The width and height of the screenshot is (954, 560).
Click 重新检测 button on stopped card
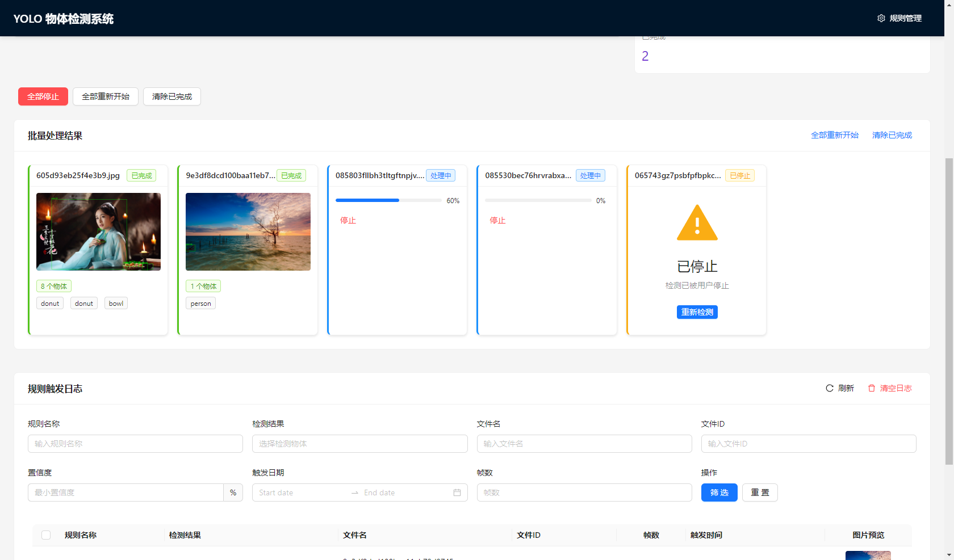click(697, 312)
